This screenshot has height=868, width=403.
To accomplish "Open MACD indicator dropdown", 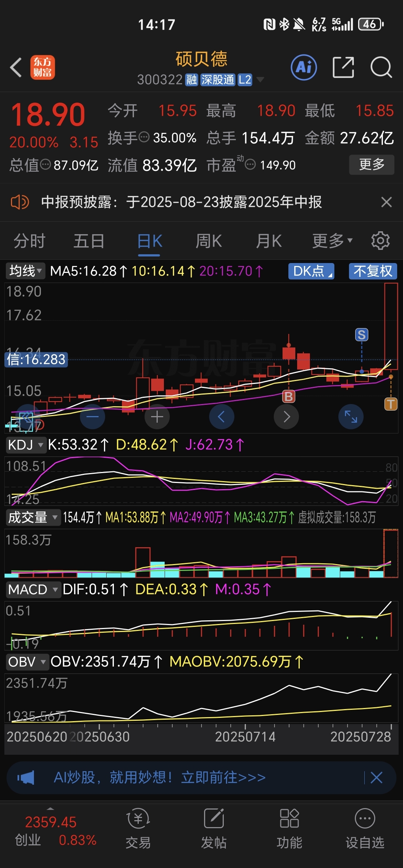I will (x=33, y=590).
